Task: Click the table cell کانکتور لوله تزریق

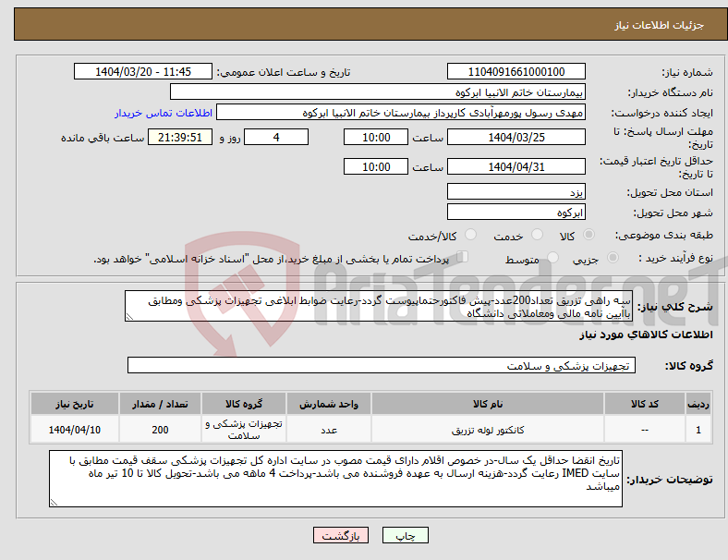Action: (488, 430)
